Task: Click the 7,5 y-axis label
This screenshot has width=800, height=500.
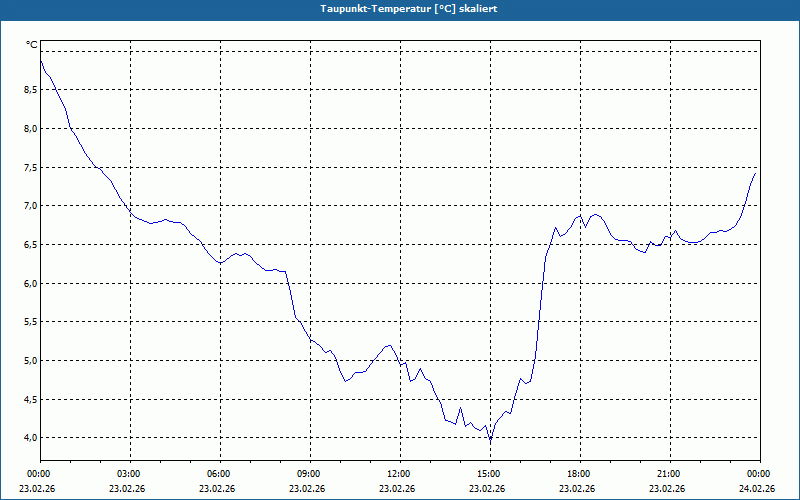Action: point(31,167)
